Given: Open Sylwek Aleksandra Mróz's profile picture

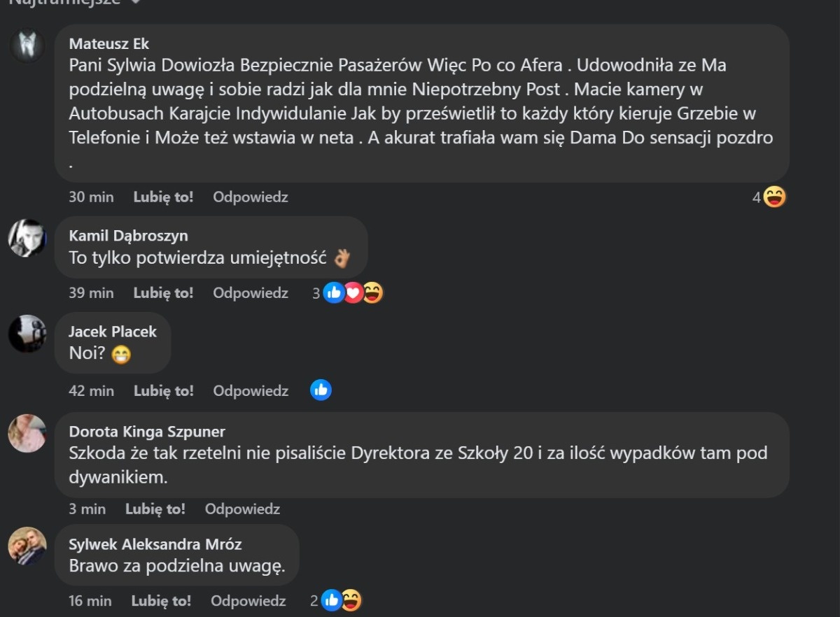Looking at the screenshot, I should tap(27, 546).
